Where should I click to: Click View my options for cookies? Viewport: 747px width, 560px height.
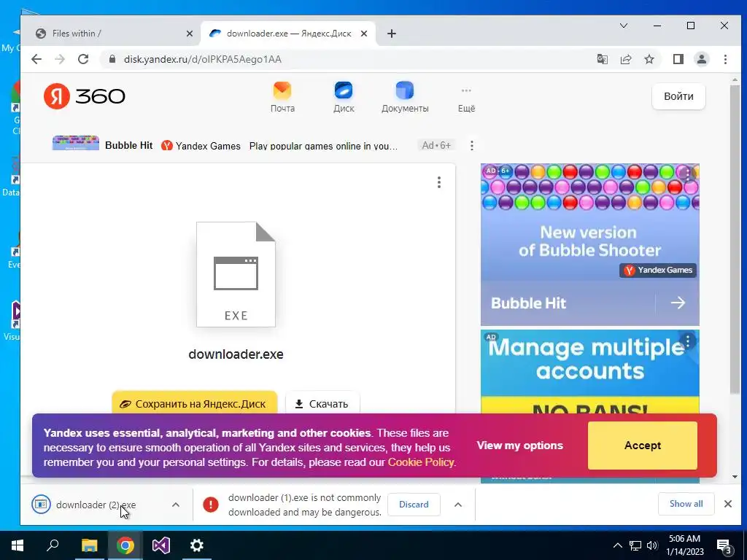point(519,446)
